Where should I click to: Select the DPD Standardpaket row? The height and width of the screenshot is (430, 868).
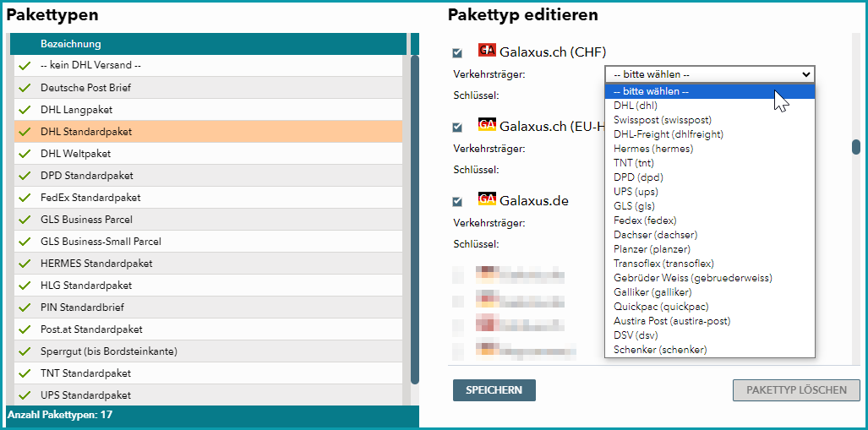(x=208, y=176)
